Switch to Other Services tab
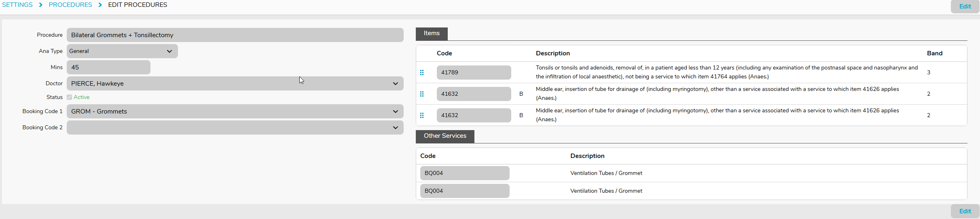 [445, 136]
